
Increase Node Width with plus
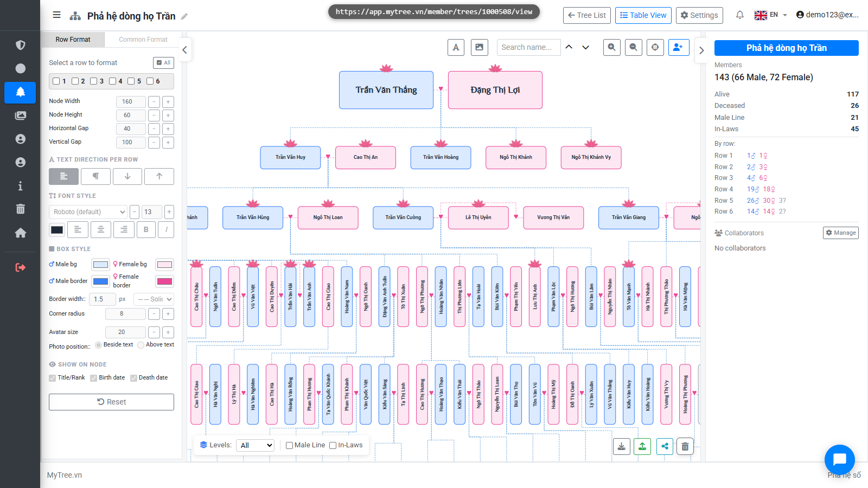click(168, 101)
